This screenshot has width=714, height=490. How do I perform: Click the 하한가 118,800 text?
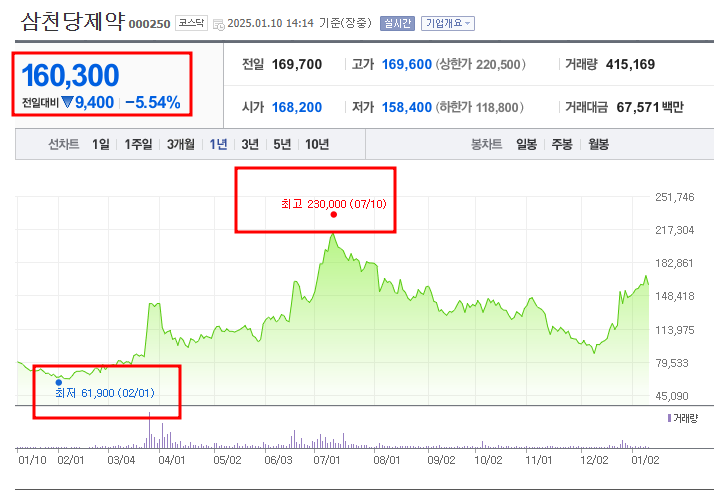pyautogui.click(x=479, y=107)
